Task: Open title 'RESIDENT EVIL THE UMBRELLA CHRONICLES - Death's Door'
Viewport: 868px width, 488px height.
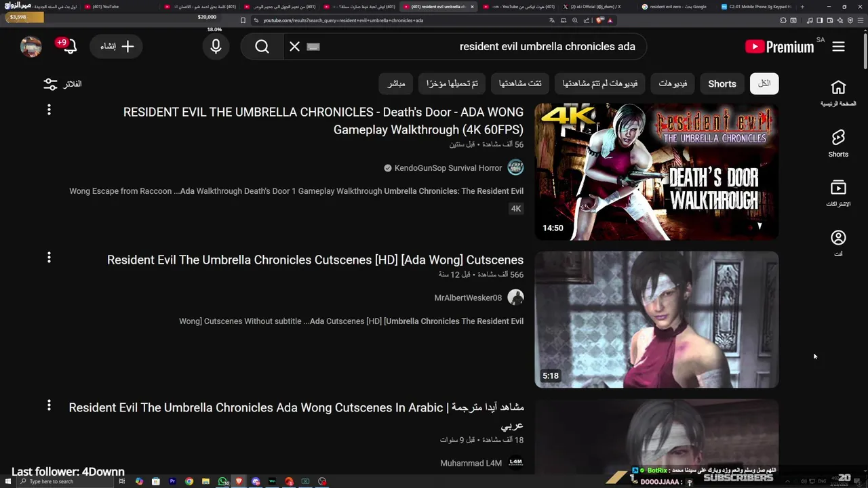Action: click(323, 121)
